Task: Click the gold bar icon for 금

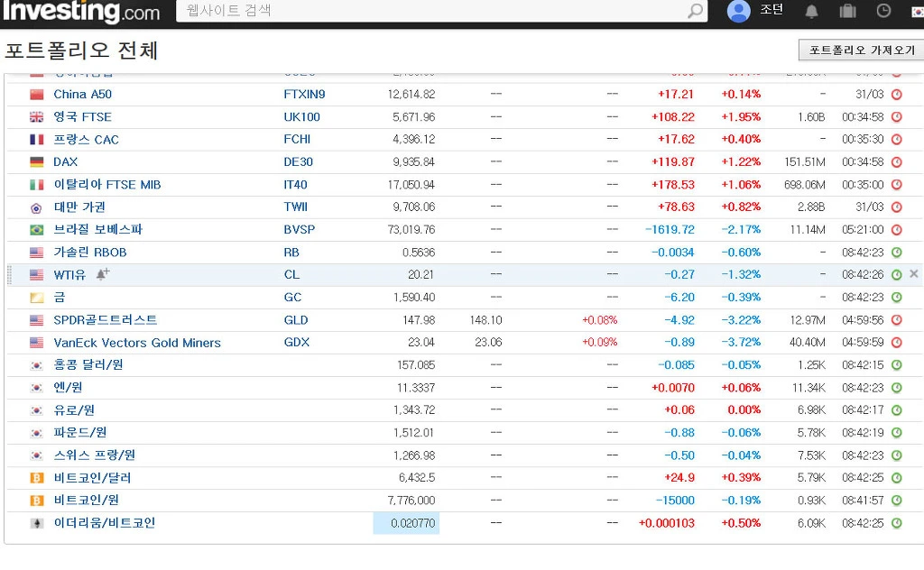Action: (x=36, y=298)
